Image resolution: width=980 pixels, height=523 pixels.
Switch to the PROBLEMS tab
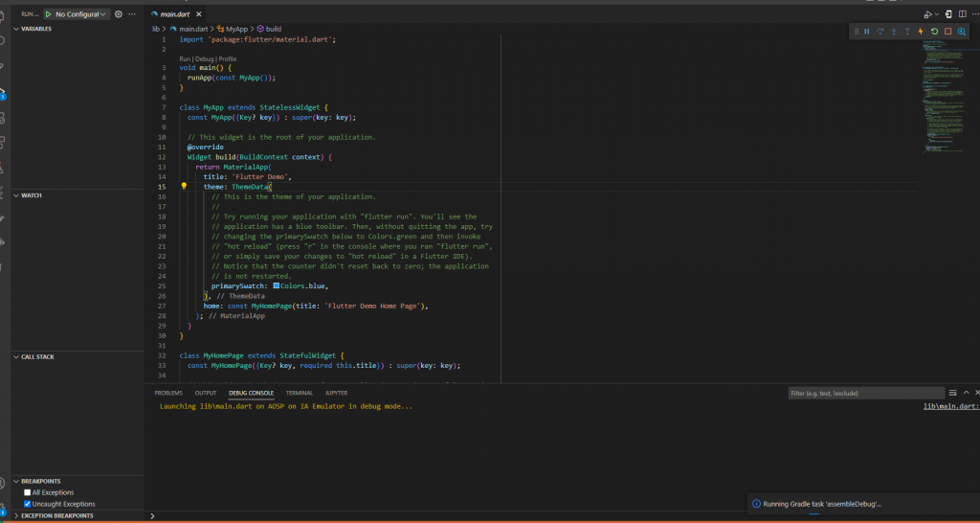(168, 393)
